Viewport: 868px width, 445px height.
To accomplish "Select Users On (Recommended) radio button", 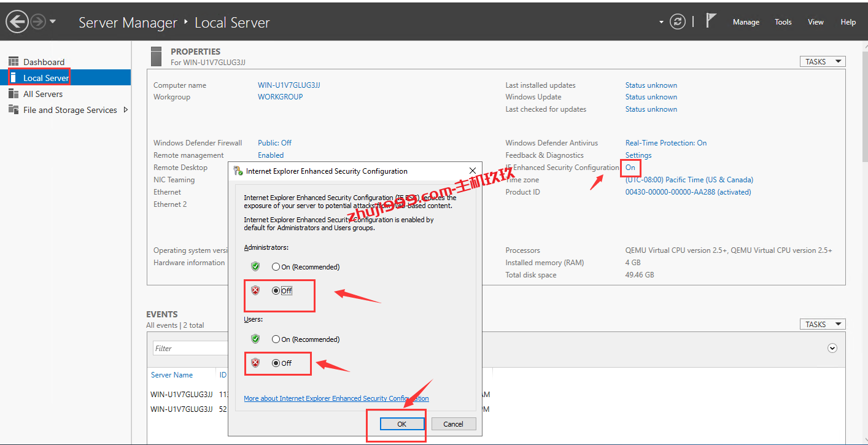I will [x=276, y=339].
